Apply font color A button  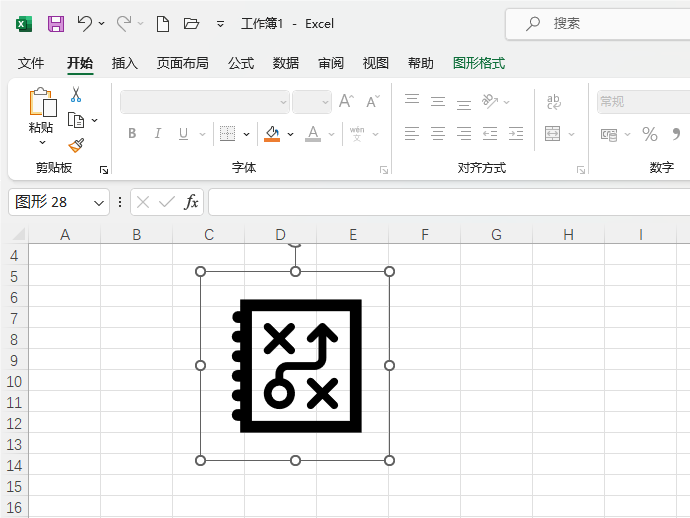pyautogui.click(x=313, y=133)
